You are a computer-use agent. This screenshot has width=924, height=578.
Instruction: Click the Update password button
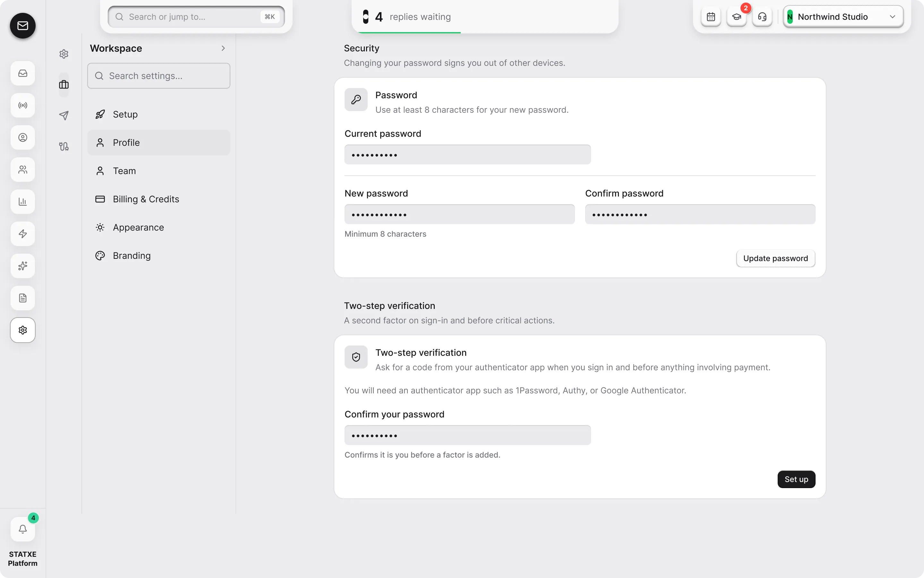tap(775, 258)
